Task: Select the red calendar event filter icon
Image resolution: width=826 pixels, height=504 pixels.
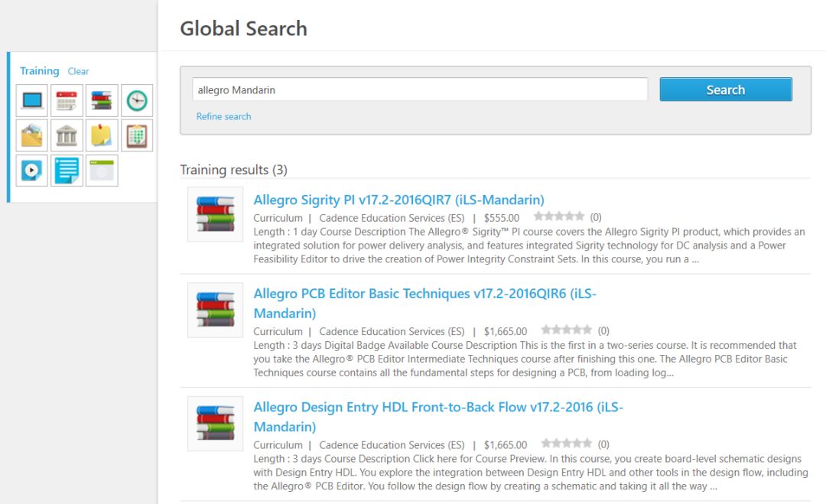Action: tap(67, 100)
